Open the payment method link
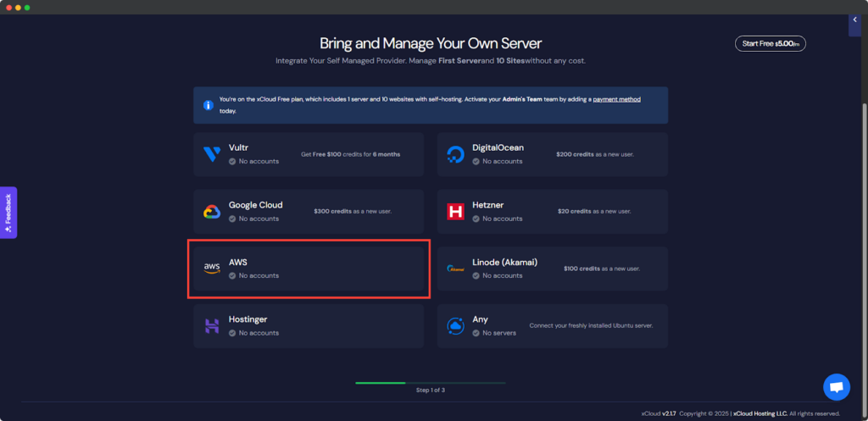This screenshot has height=421, width=868. (x=616, y=99)
